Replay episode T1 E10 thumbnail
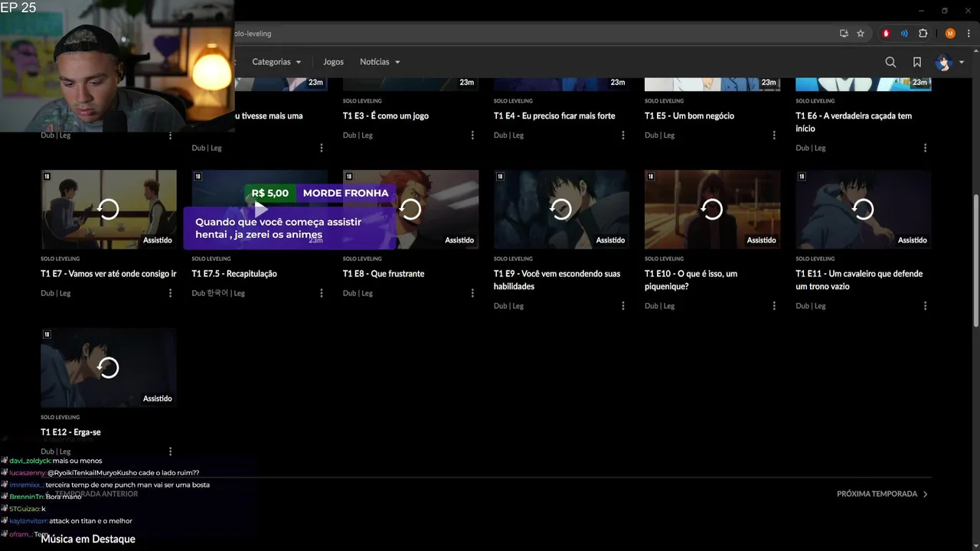 click(x=712, y=209)
